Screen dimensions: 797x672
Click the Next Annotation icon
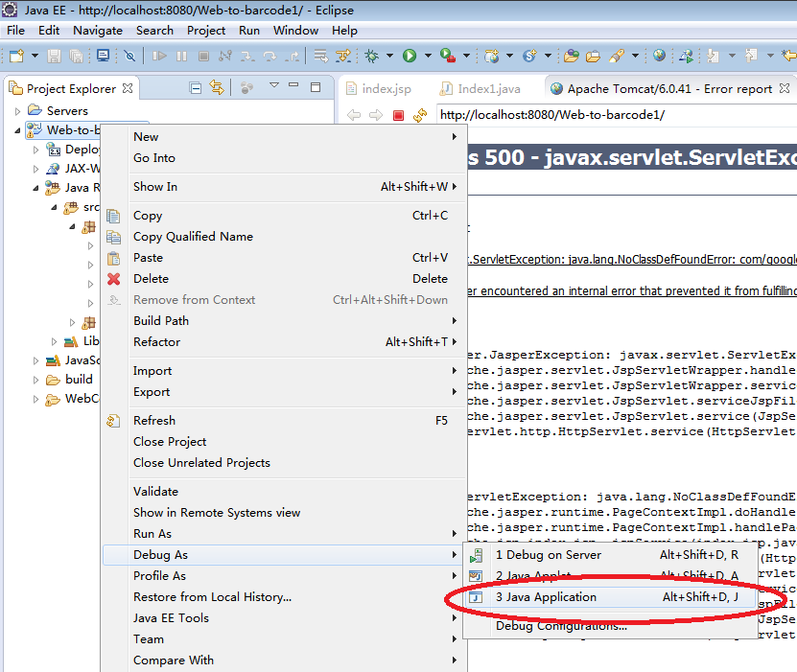pos(714,56)
